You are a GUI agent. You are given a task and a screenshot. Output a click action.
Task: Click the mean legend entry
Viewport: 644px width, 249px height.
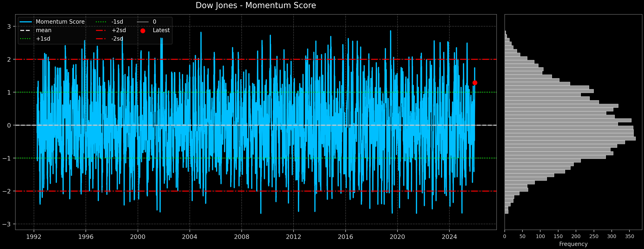[x=43, y=30]
